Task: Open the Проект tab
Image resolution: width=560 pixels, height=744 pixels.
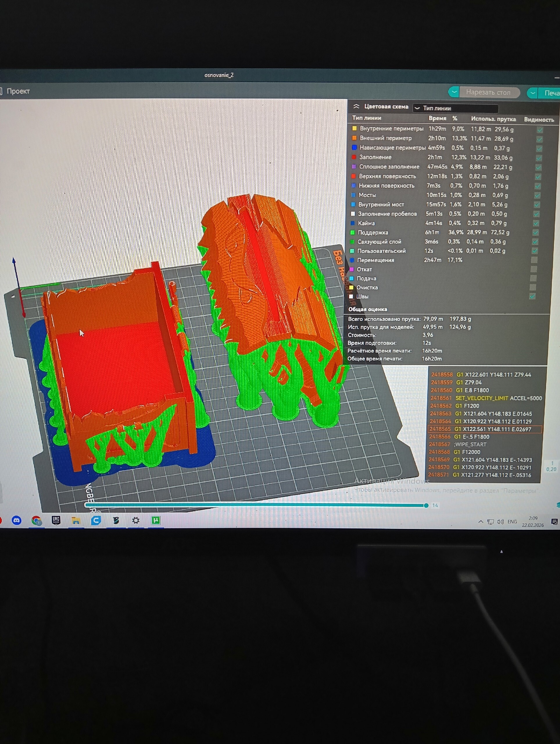Action: 17,91
